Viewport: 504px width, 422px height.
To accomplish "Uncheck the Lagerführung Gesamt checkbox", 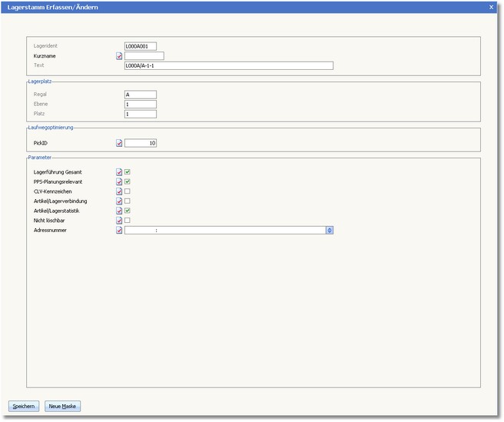I will tap(128, 172).
